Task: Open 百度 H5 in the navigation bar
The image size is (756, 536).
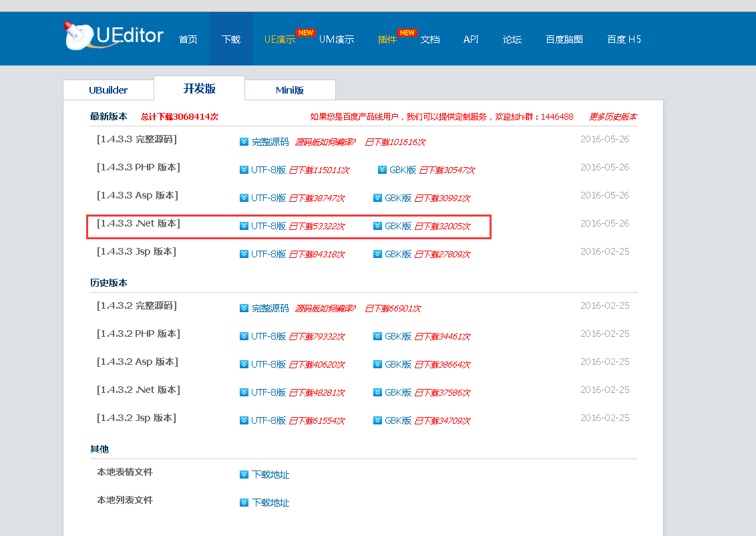Action: tap(624, 39)
